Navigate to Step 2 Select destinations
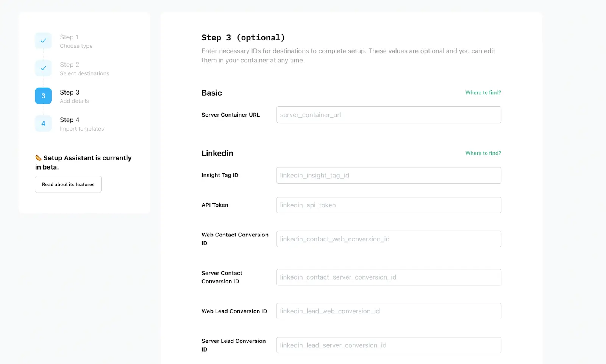This screenshot has height=364, width=606. [84, 68]
